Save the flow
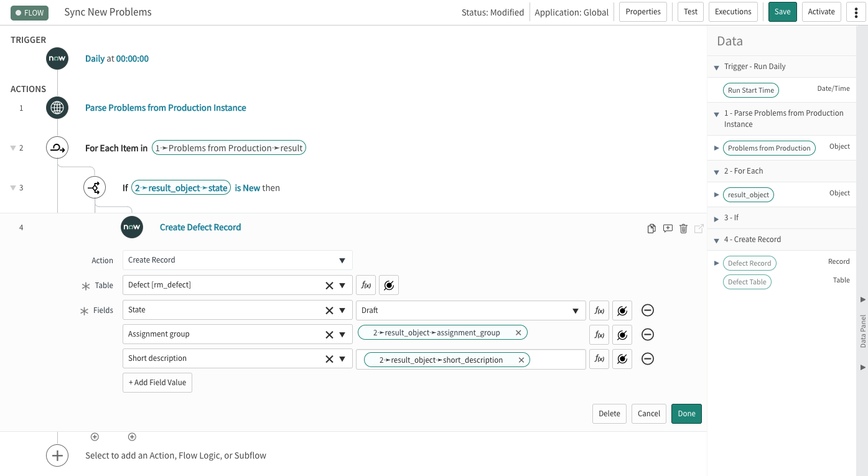The image size is (868, 476). [x=783, y=12]
